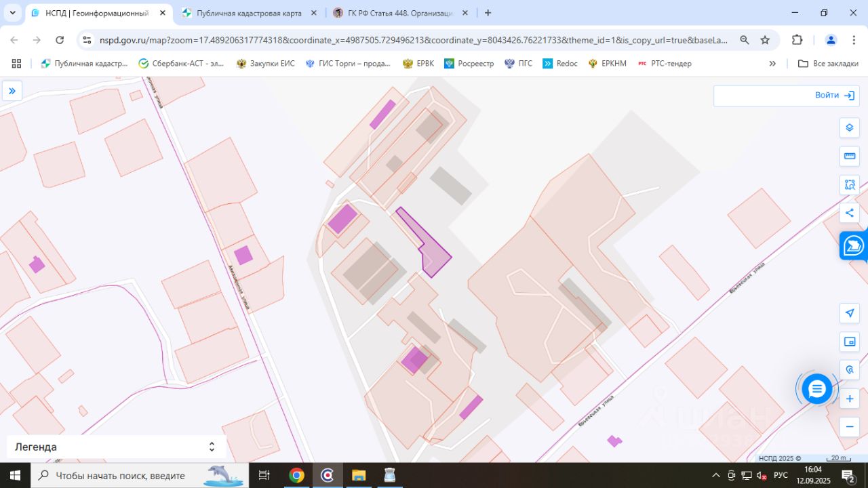This screenshot has width=868, height=488.
Task: Open a new browser tab
Action: pos(488,13)
